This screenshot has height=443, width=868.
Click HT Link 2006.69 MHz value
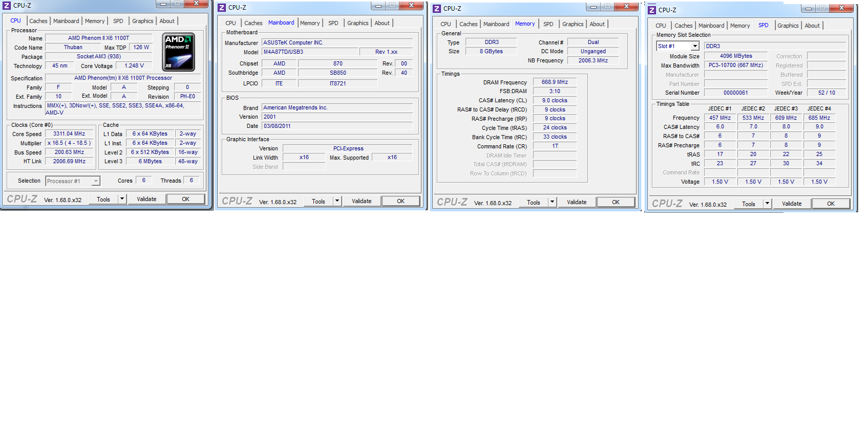(69, 161)
